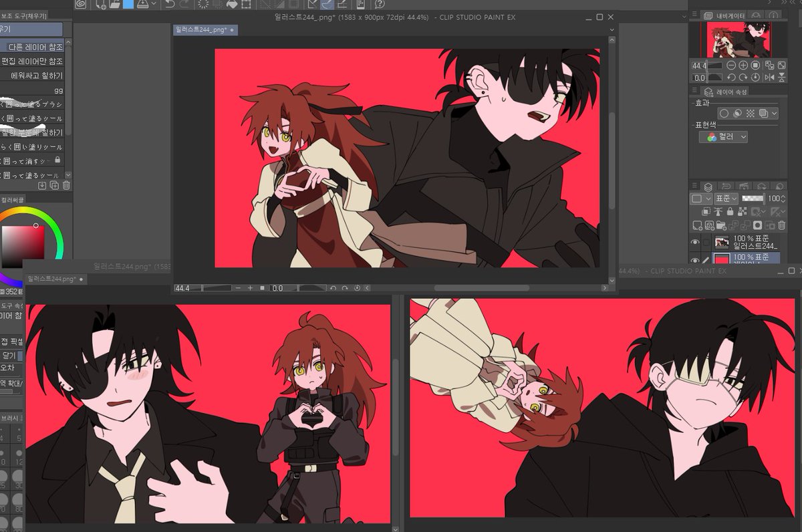
Task: Click the New vector layer icon
Action: point(709,225)
